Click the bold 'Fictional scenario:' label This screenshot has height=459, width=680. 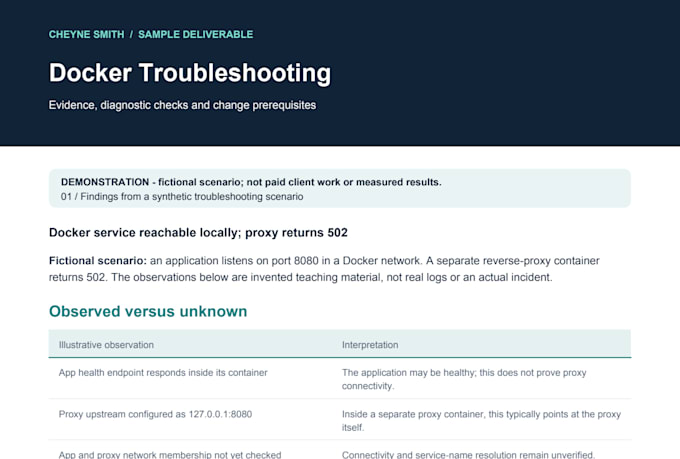click(98, 261)
